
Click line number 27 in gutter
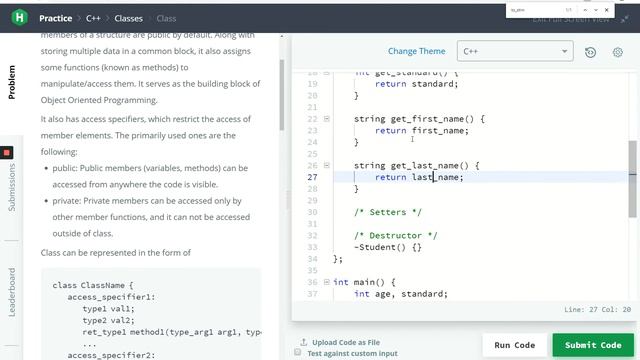coord(312,177)
